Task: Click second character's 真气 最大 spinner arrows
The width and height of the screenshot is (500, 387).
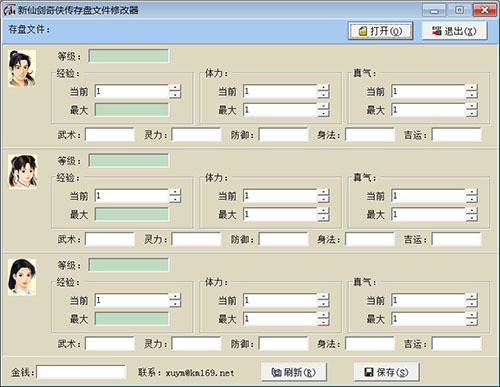Action: pos(472,214)
